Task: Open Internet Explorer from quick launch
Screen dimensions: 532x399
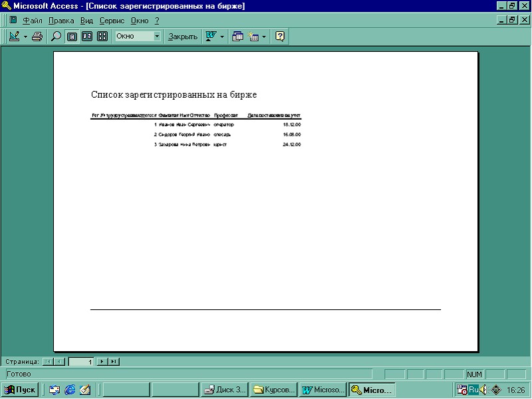Action: (x=70, y=390)
